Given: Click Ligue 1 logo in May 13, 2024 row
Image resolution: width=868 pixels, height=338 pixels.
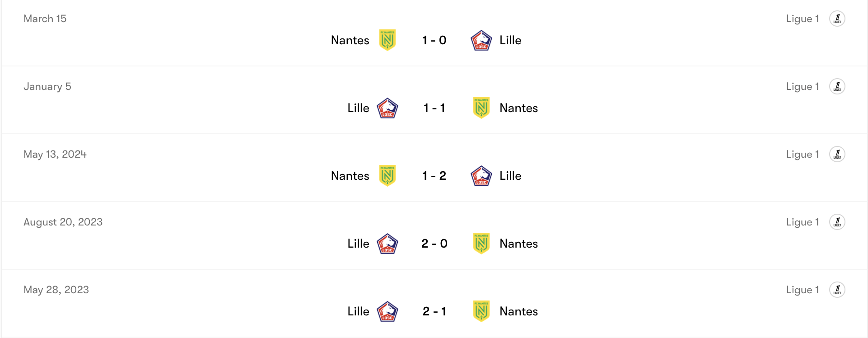Looking at the screenshot, I should pyautogui.click(x=837, y=154).
